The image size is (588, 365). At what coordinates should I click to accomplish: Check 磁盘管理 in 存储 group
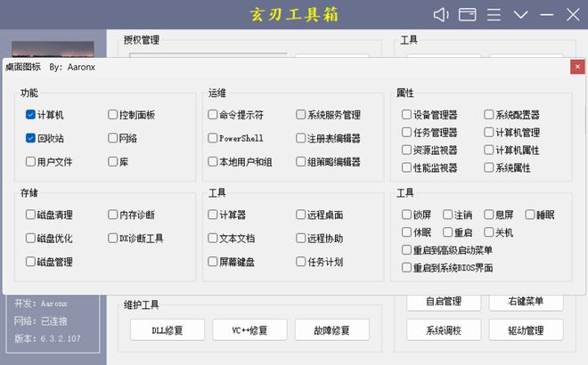[x=31, y=262]
